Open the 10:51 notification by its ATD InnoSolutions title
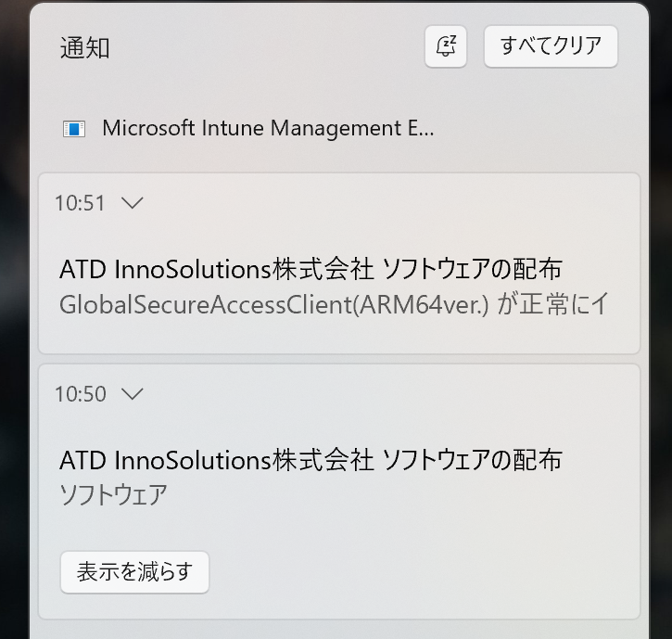 point(310,270)
